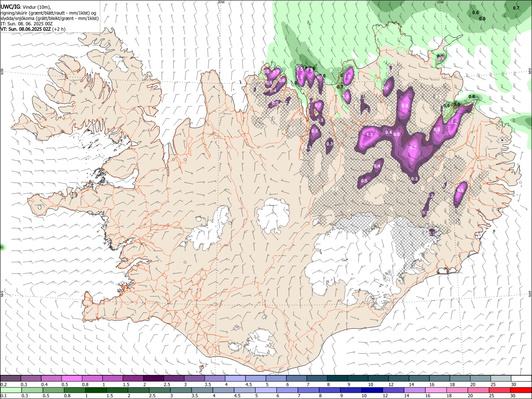Pick the top legend pink swatch between 0.5 and 0.8
Viewport: 532px width, 399px height.
[72, 378]
